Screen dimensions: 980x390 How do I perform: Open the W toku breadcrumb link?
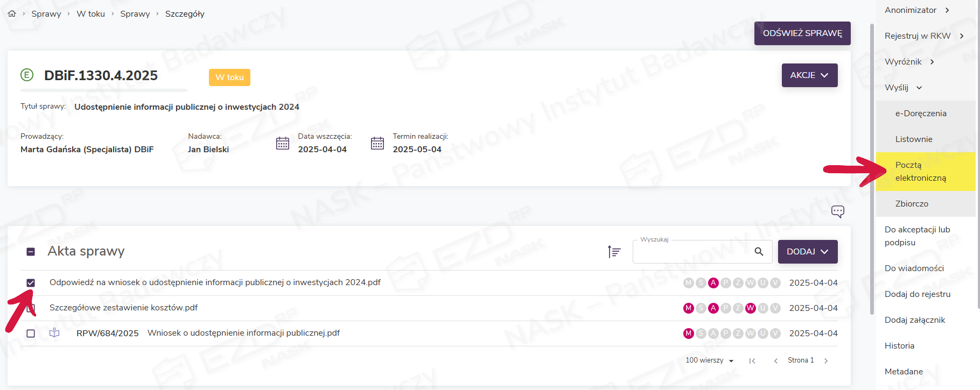[90, 14]
